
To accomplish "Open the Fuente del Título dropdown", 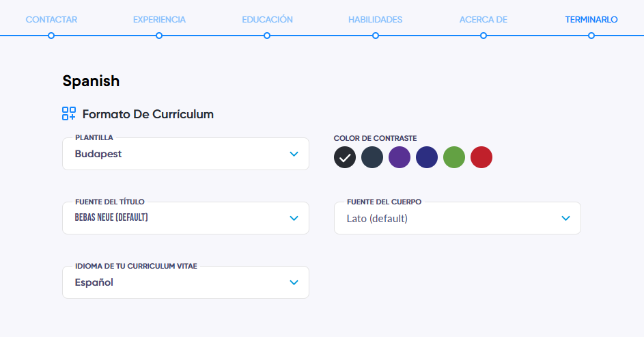I will [x=186, y=218].
